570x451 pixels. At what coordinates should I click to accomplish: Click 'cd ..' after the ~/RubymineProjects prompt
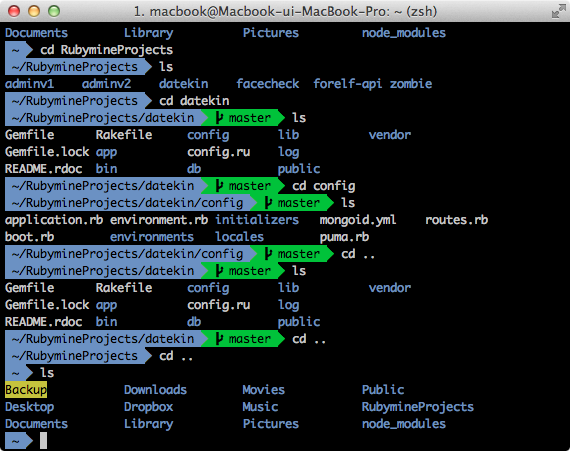pyautogui.click(x=176, y=356)
